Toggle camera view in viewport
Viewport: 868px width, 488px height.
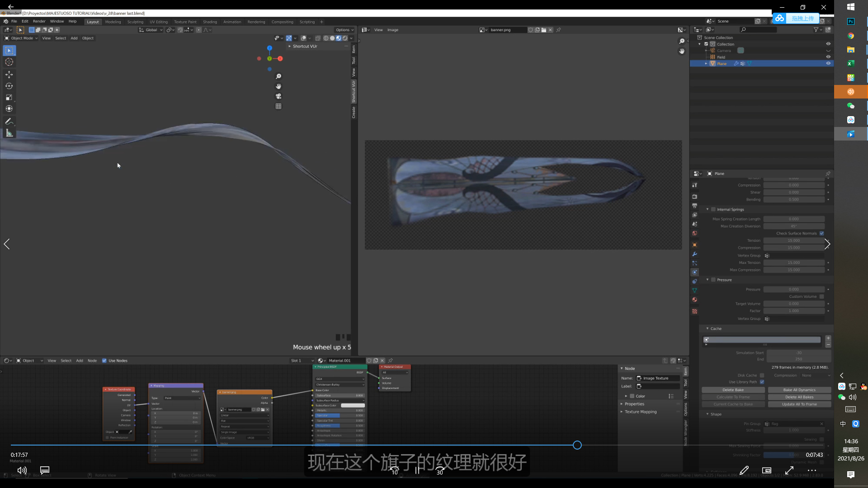(x=278, y=96)
